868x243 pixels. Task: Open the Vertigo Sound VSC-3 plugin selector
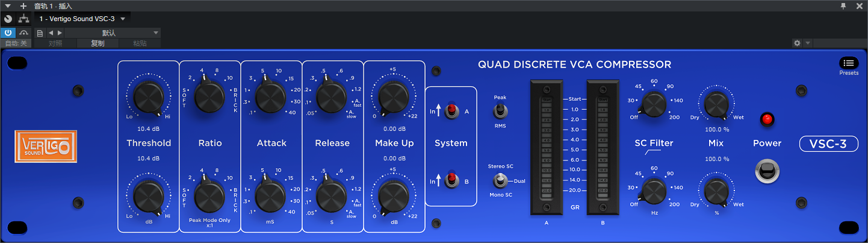click(82, 19)
